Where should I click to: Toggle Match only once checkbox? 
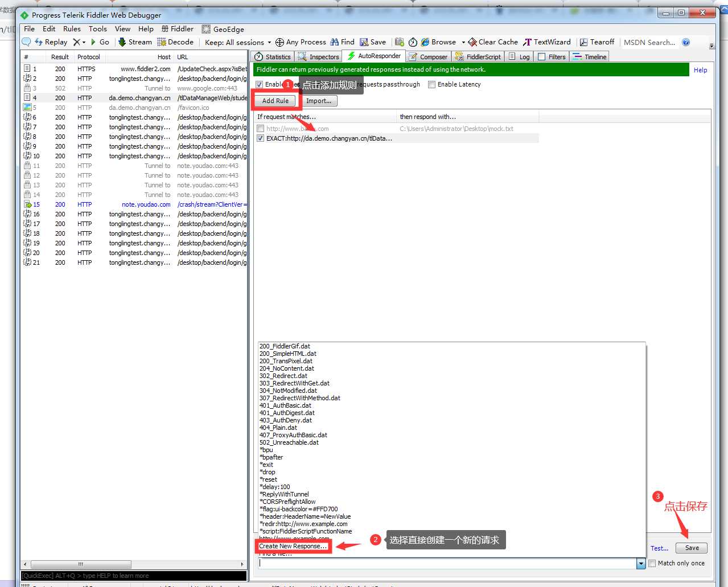click(652, 563)
